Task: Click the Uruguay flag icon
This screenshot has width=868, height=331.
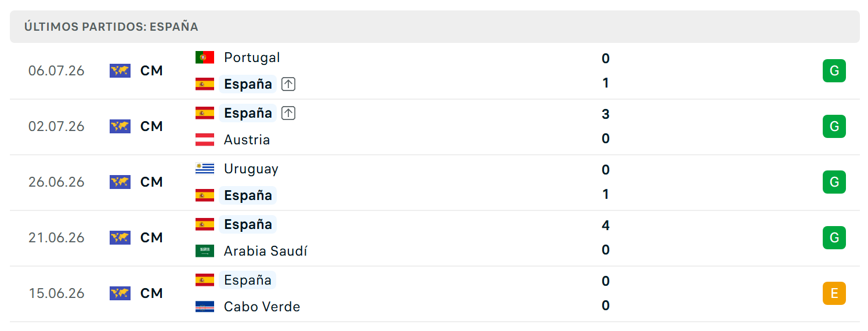Action: [205, 169]
